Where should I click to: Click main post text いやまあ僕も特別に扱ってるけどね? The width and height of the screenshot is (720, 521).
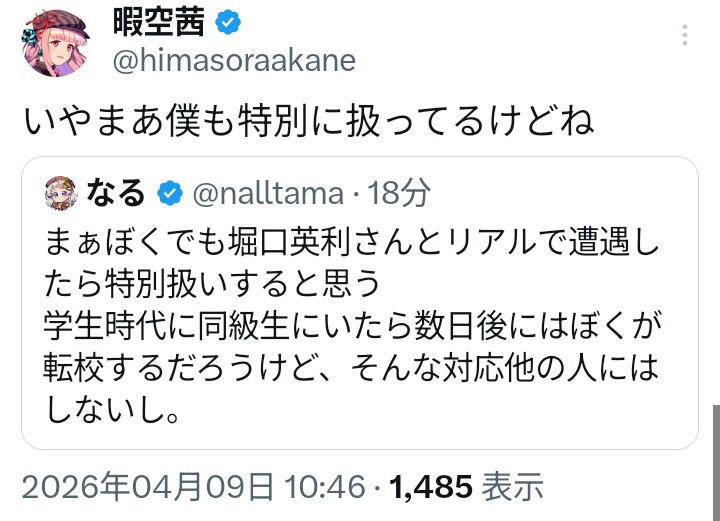pos(309,121)
